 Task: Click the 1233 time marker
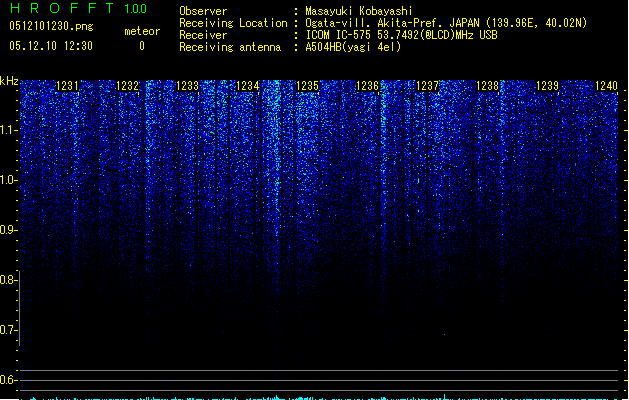point(188,86)
